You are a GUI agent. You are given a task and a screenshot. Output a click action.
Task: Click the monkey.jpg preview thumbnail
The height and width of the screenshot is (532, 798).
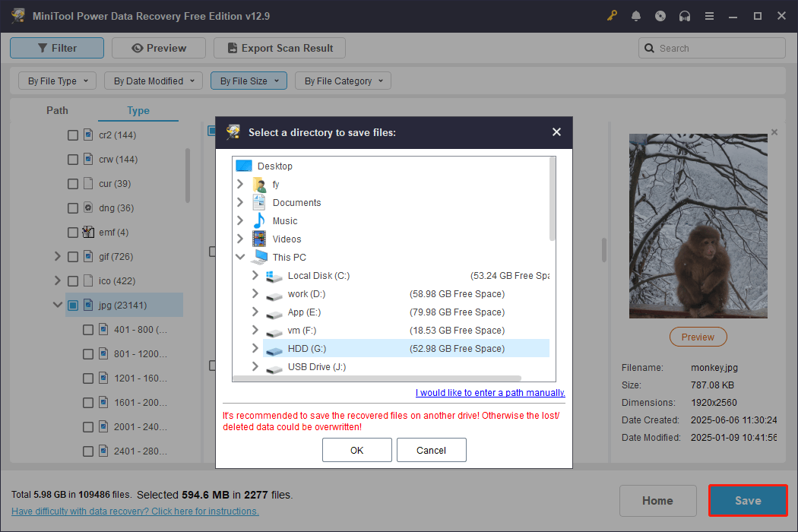[x=698, y=226]
